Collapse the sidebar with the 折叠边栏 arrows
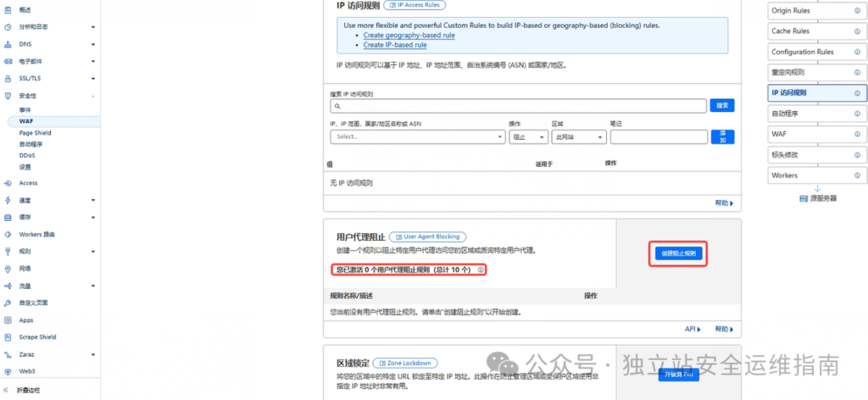Screen dimensions: 868x400 (7, 390)
